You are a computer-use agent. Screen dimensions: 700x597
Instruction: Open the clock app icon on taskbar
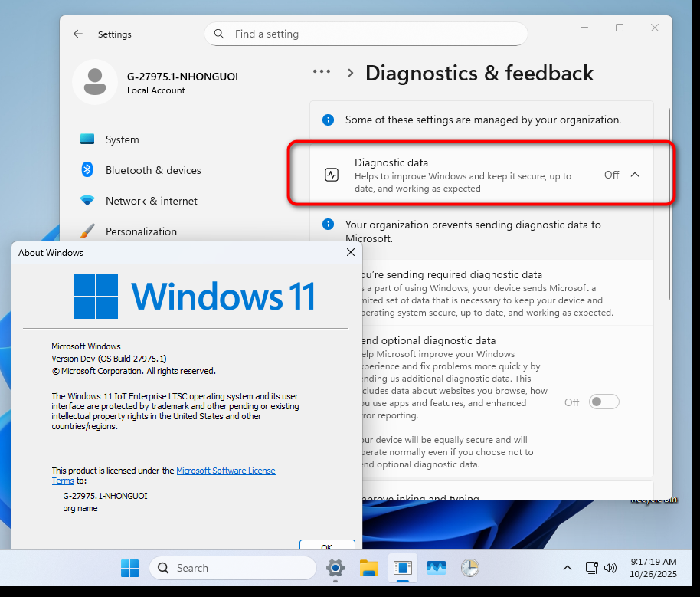[470, 568]
